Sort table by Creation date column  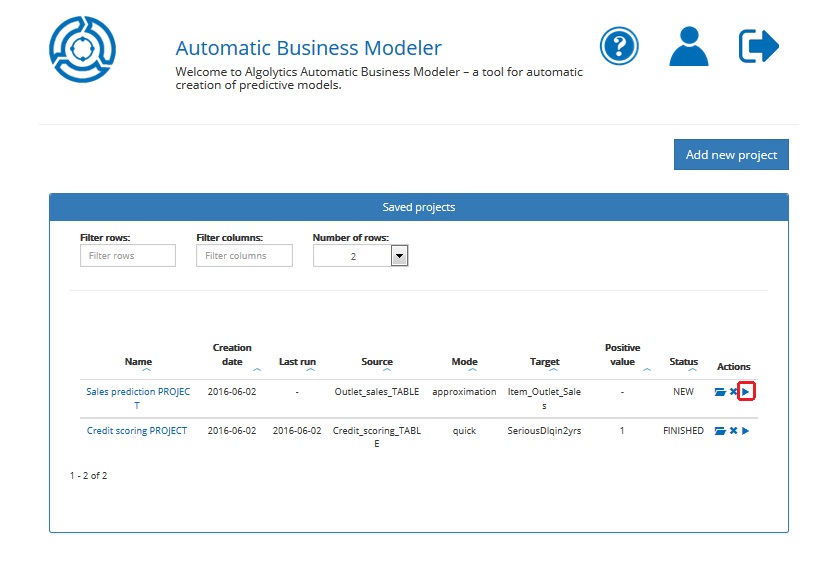coord(232,355)
